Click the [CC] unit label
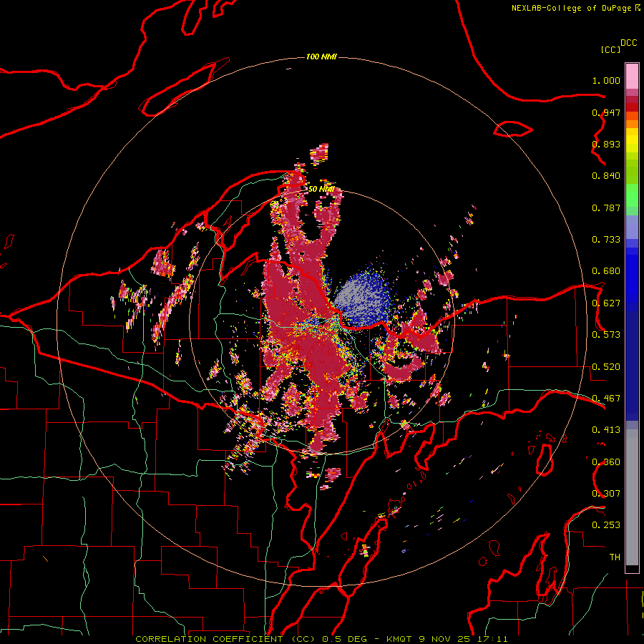The image size is (644, 644). [x=610, y=49]
